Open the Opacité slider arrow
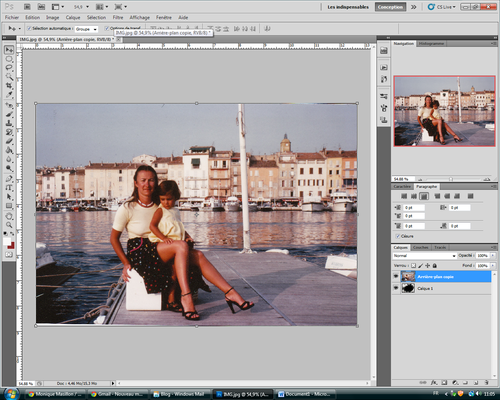The width and height of the screenshot is (500, 400). pyautogui.click(x=493, y=255)
